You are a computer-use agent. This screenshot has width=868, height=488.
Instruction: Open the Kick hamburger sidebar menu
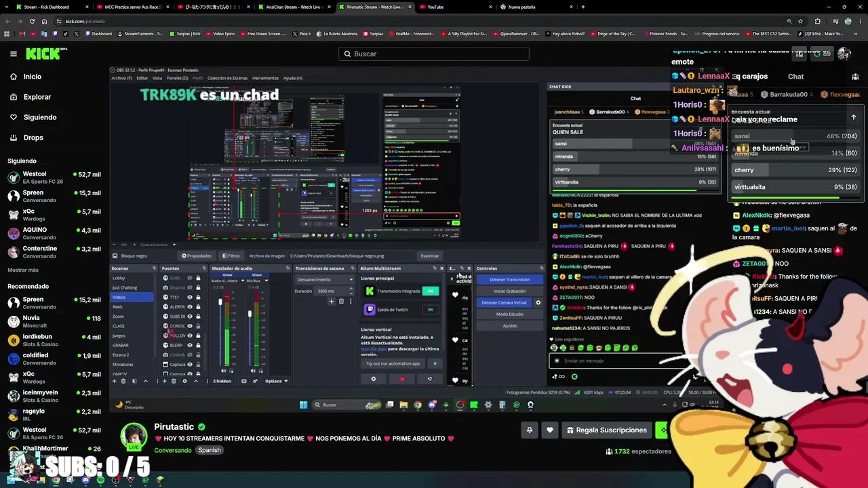click(14, 54)
